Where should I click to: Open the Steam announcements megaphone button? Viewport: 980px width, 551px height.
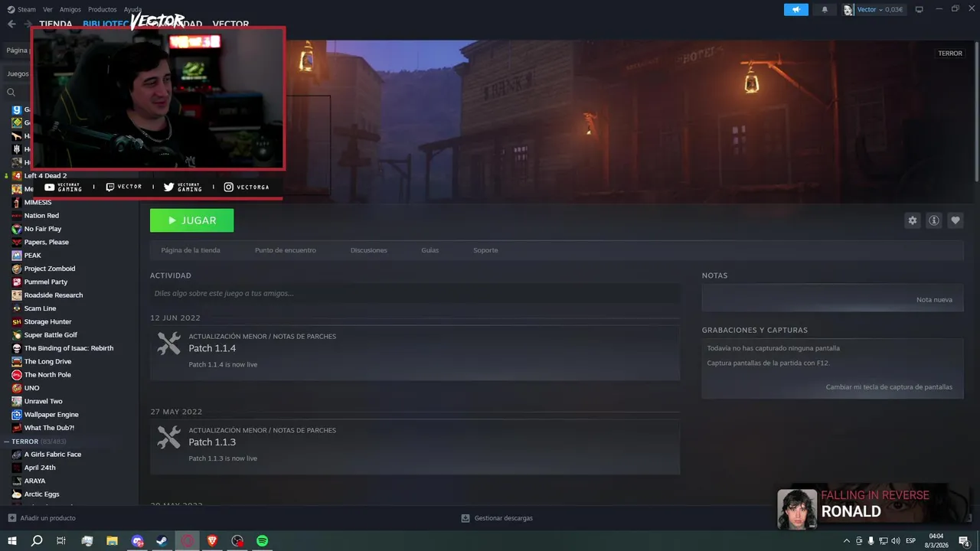(x=796, y=9)
